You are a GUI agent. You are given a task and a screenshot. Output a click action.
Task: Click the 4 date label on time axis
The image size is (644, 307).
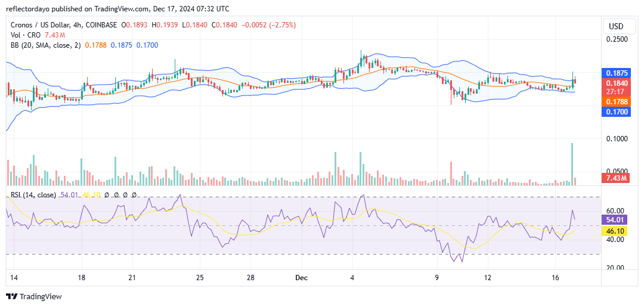click(x=352, y=278)
